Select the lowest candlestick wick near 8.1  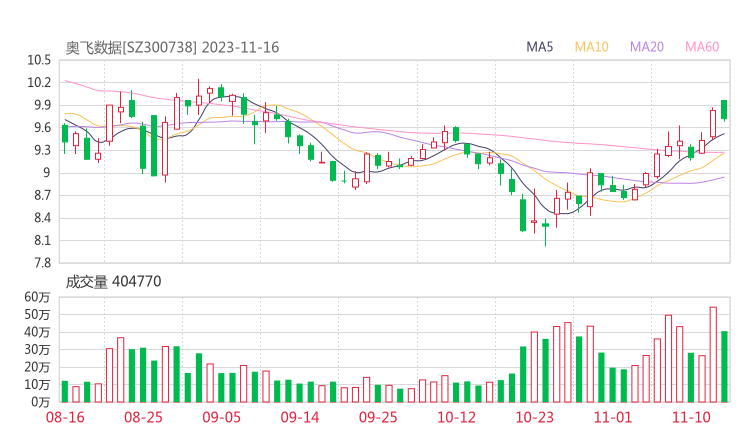point(546,232)
